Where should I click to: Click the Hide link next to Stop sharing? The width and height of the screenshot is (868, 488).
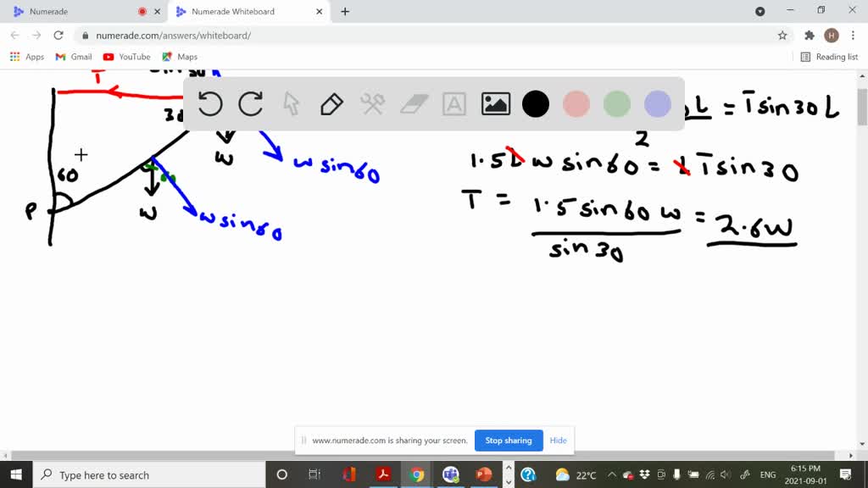[558, 441]
